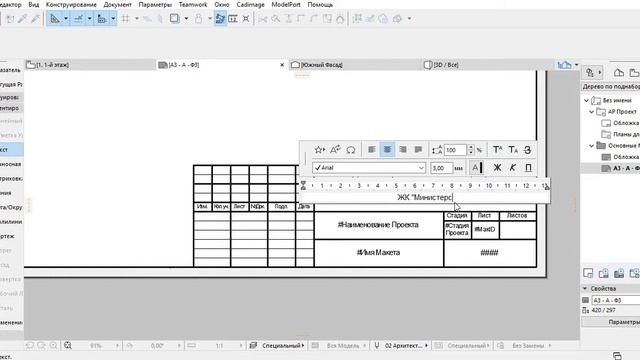
Task: Click the zoom magnifier icon in status bar
Action: pos(68,345)
